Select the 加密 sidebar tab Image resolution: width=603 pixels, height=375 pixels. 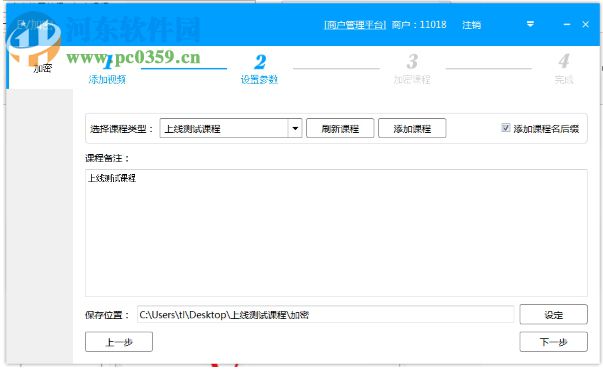tap(42, 68)
